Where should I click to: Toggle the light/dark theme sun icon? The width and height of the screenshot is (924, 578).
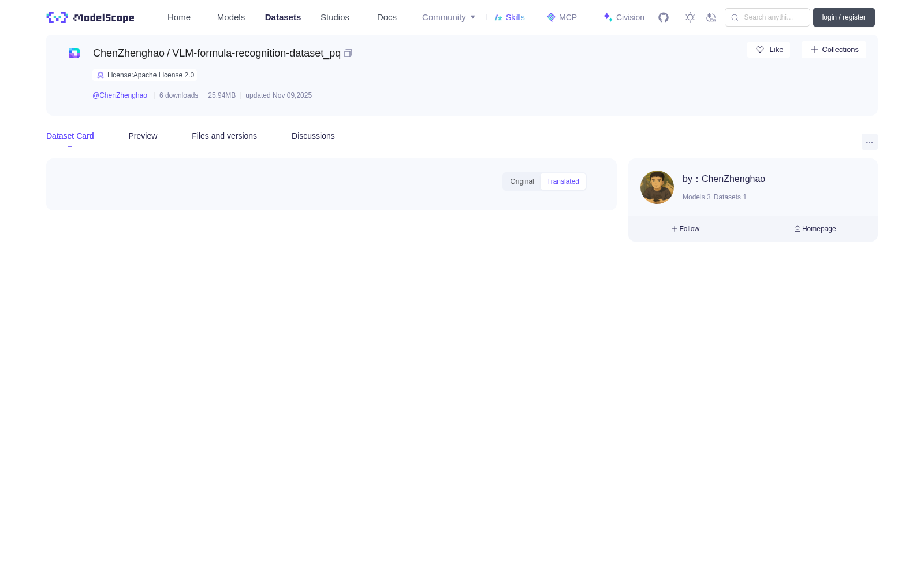[x=690, y=17]
